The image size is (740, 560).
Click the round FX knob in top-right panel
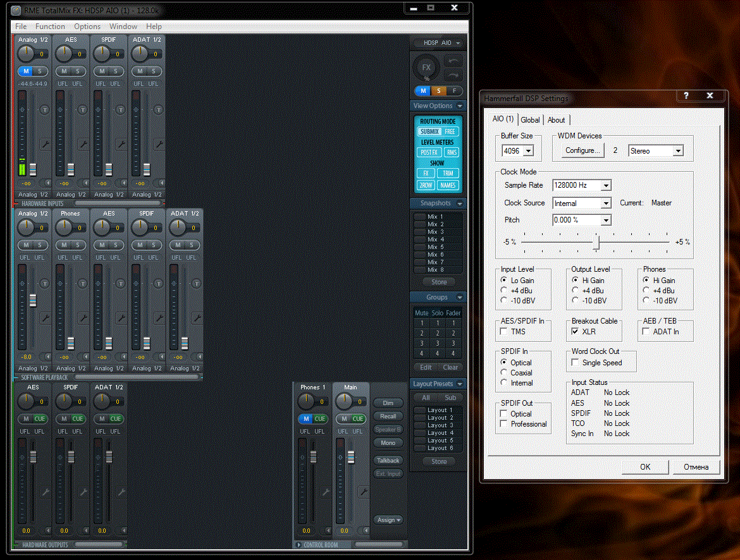pos(426,68)
